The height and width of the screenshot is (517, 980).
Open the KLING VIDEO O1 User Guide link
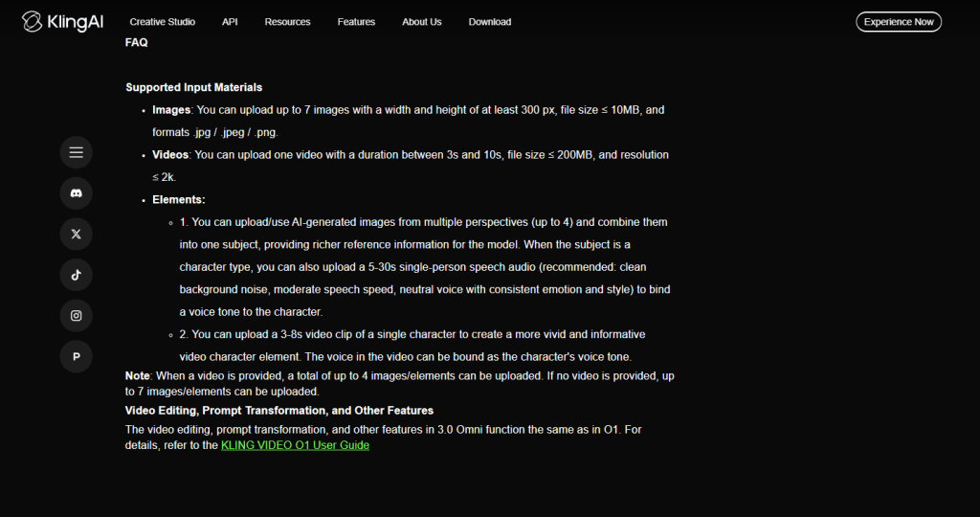295,445
